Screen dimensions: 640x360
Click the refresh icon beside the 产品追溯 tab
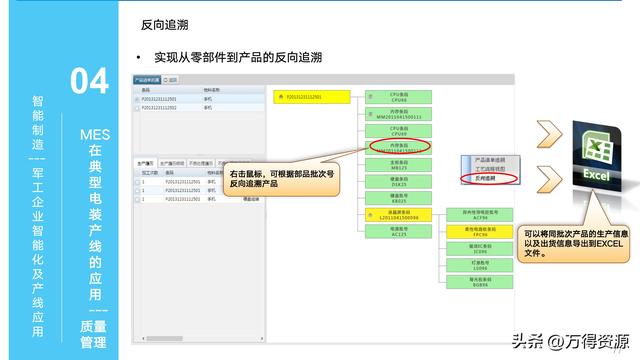(166, 80)
